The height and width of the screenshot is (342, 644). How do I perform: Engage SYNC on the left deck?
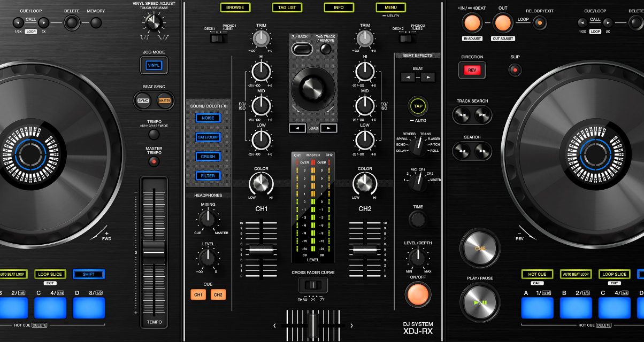pyautogui.click(x=144, y=100)
